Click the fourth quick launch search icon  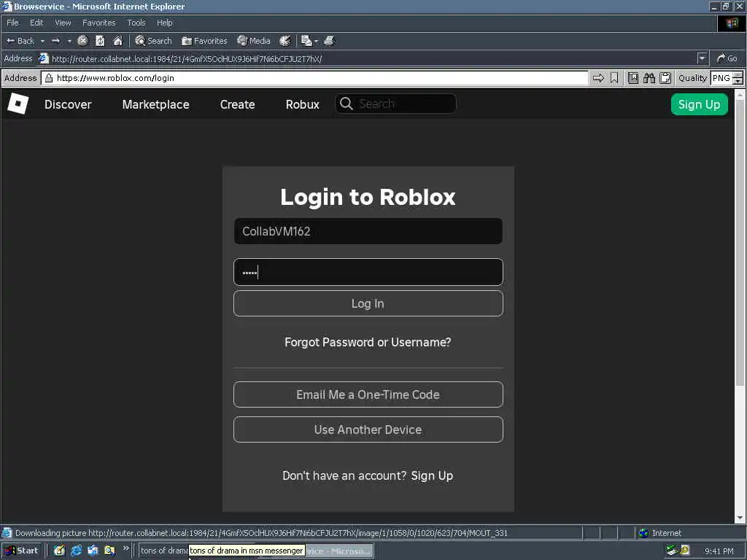click(x=109, y=551)
